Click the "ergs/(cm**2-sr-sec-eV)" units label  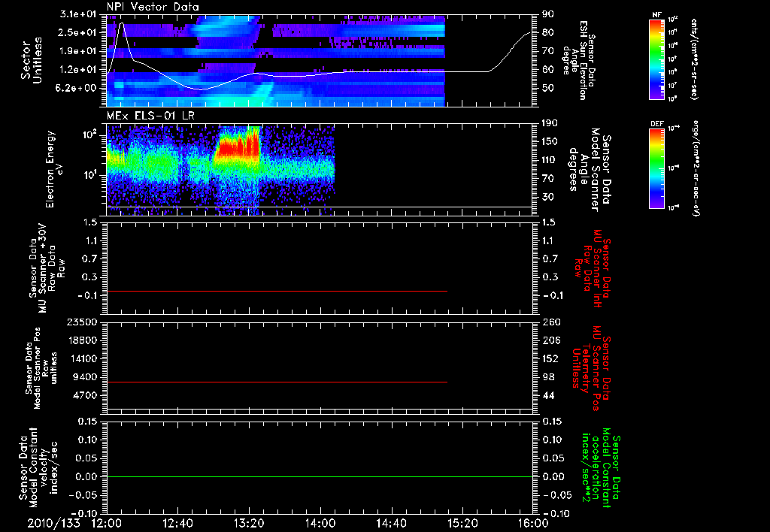coord(696,170)
